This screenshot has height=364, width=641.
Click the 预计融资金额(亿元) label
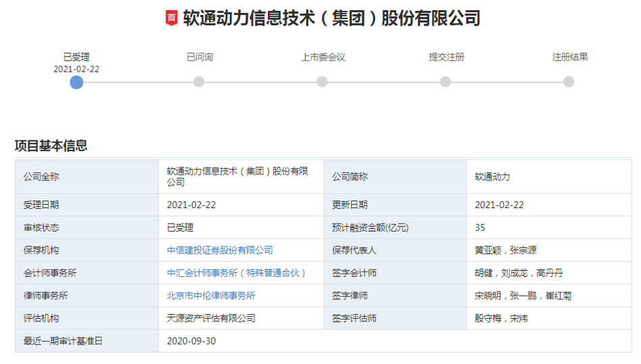pos(371,228)
